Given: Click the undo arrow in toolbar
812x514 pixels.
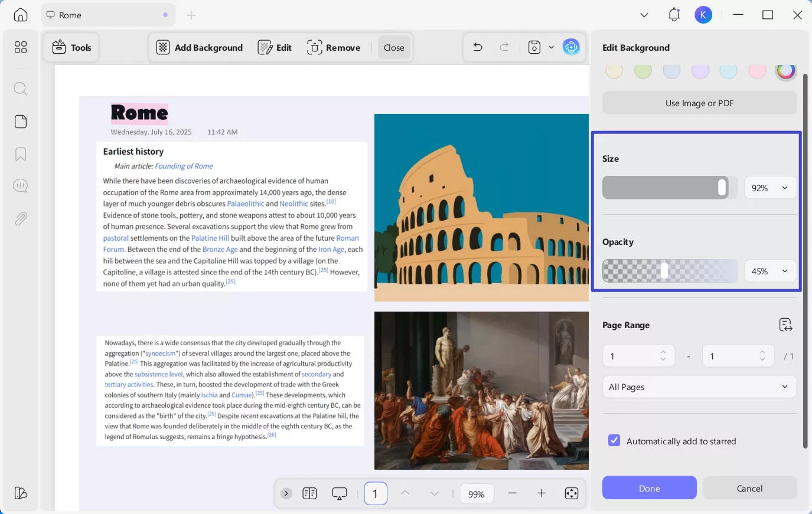Looking at the screenshot, I should point(478,47).
